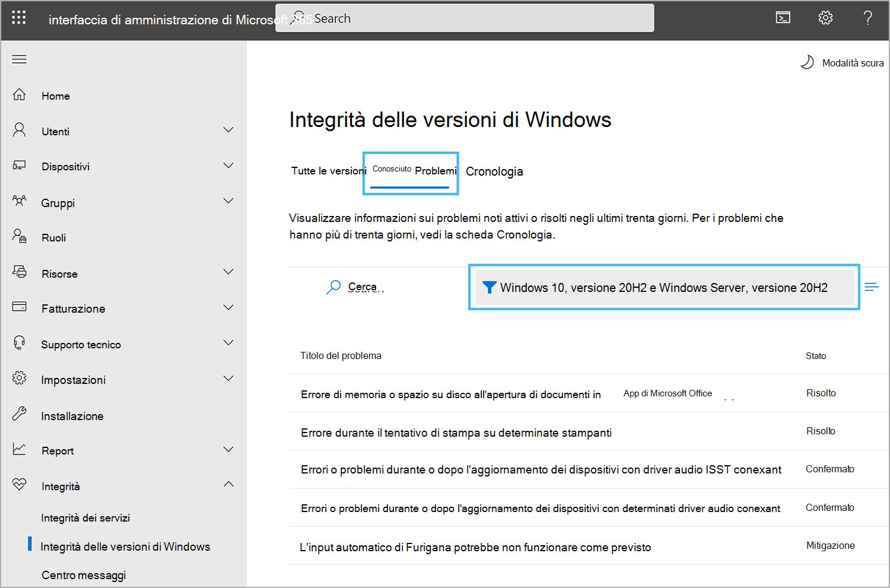The image size is (890, 588).
Task: Open the help question mark icon
Action: [867, 18]
